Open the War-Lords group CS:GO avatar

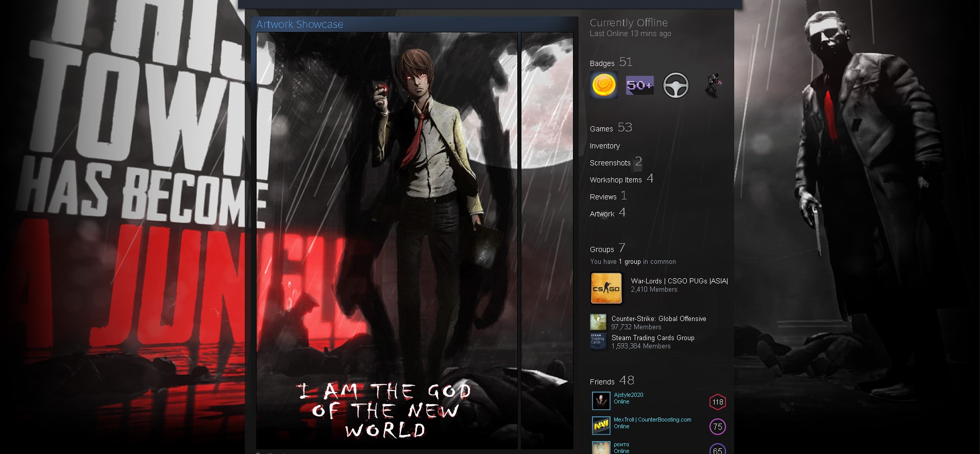click(x=606, y=288)
